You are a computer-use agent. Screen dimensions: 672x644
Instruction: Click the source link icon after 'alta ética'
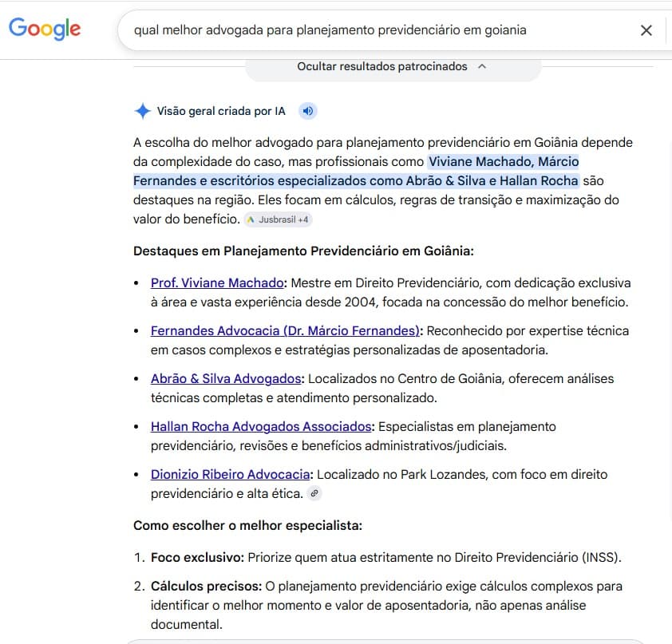tap(314, 494)
